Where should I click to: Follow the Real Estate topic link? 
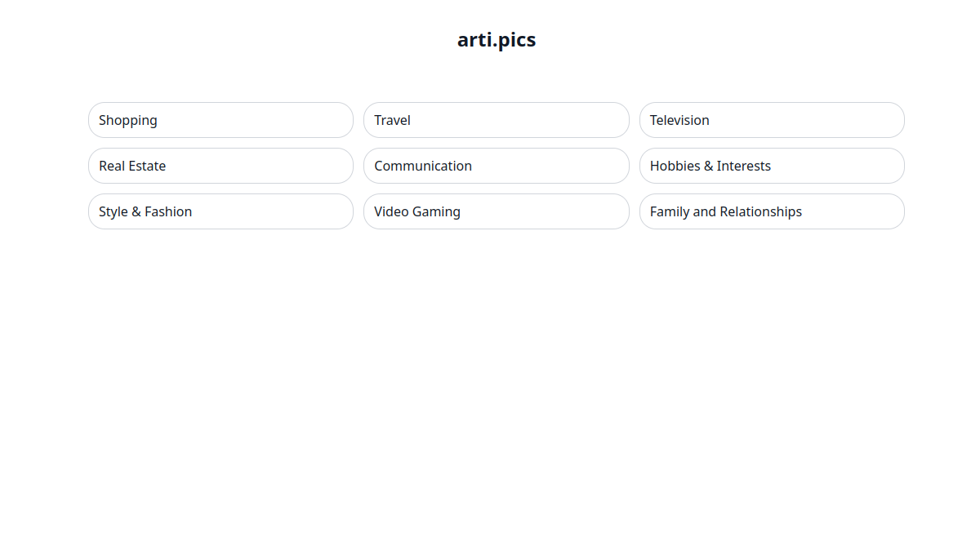pos(220,166)
